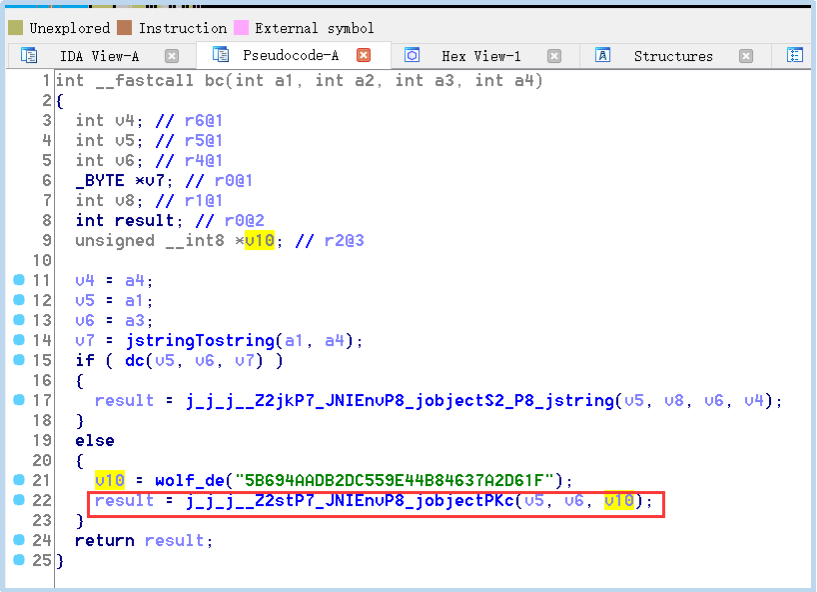
Task: Click the Structures tab icon
Action: [603, 55]
